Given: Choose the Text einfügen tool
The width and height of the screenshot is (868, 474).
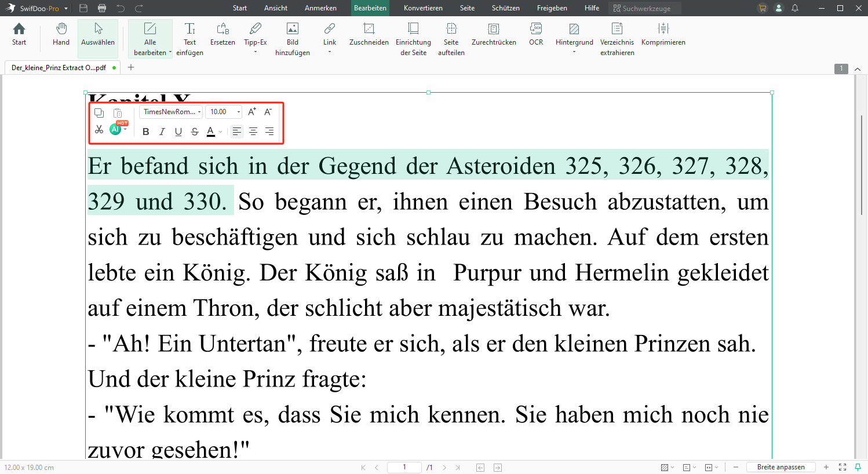Looking at the screenshot, I should [x=189, y=39].
